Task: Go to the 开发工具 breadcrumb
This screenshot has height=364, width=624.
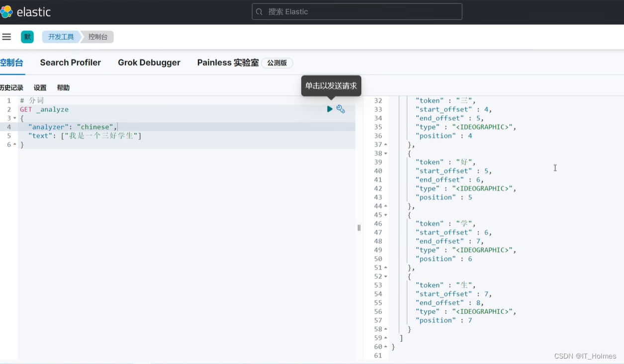Action: tap(61, 37)
